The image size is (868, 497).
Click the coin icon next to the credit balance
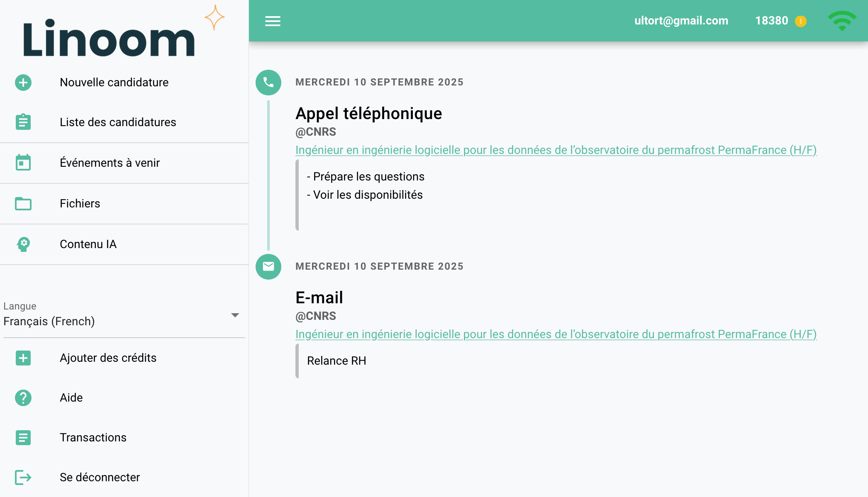[x=801, y=21]
